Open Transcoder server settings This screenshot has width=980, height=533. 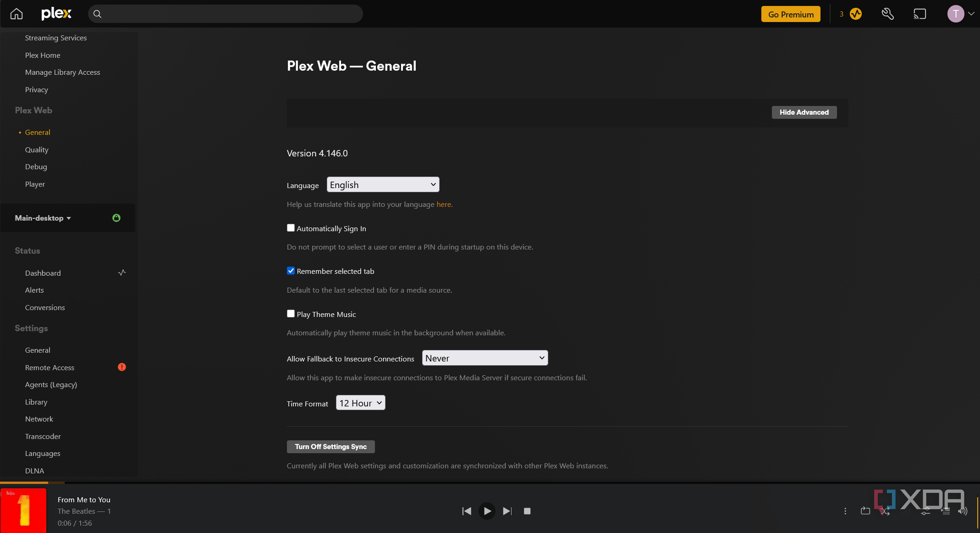coord(43,436)
